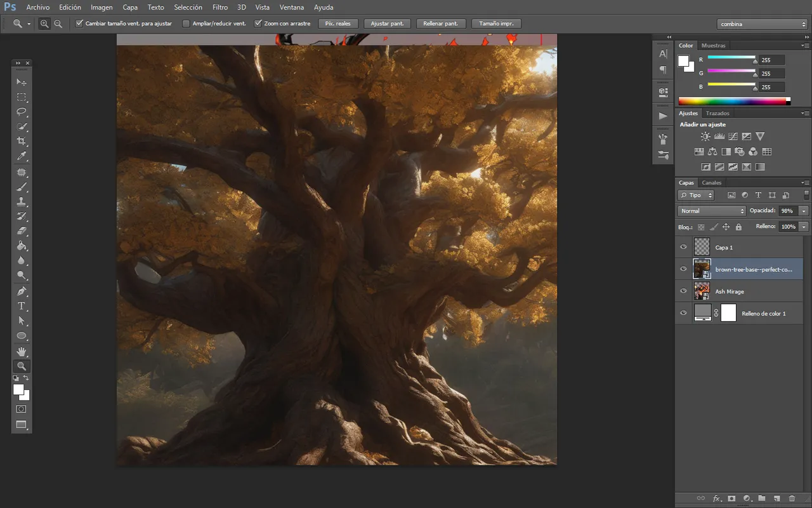Add a Photo Filter adjustment
Screen dimensions: 812x508
coord(740,152)
